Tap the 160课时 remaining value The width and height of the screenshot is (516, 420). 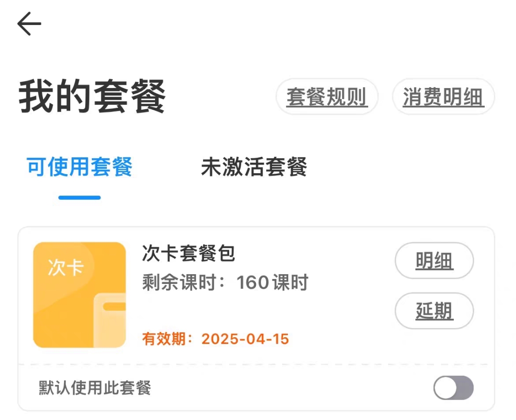(x=272, y=282)
